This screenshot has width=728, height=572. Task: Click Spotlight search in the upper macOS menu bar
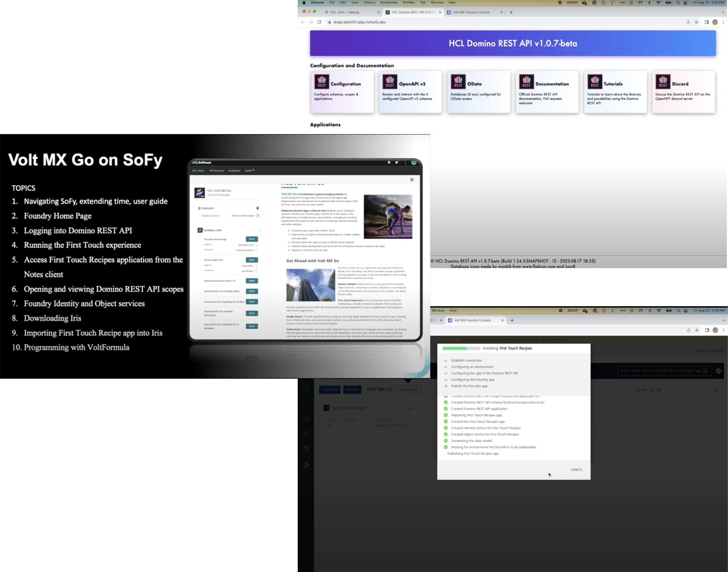point(678,3)
